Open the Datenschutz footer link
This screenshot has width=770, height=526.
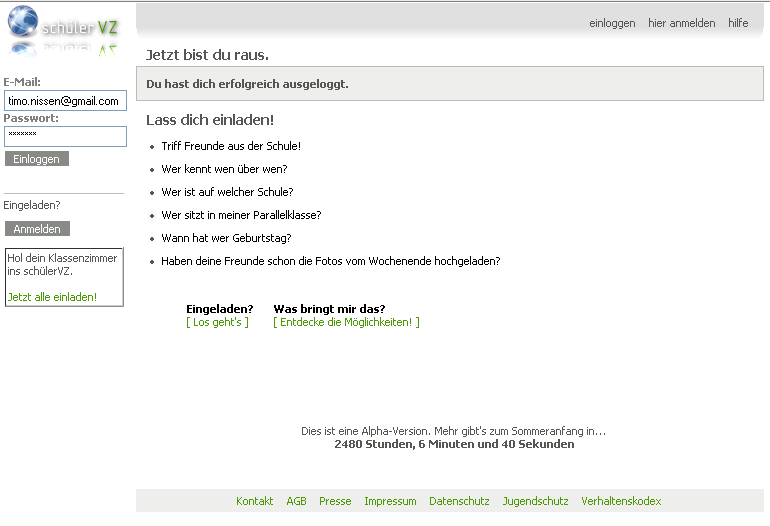[459, 501]
